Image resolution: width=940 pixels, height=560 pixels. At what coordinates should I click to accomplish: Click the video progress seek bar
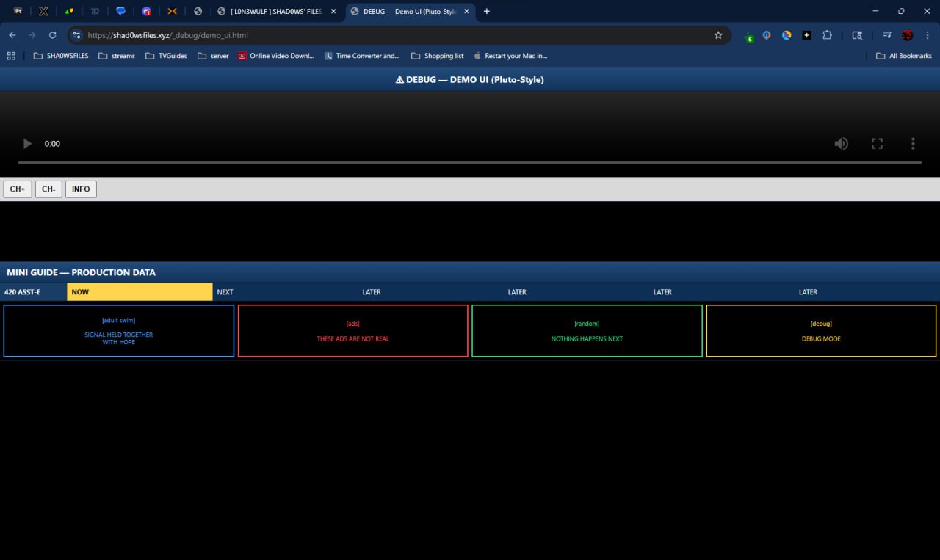[x=469, y=162]
